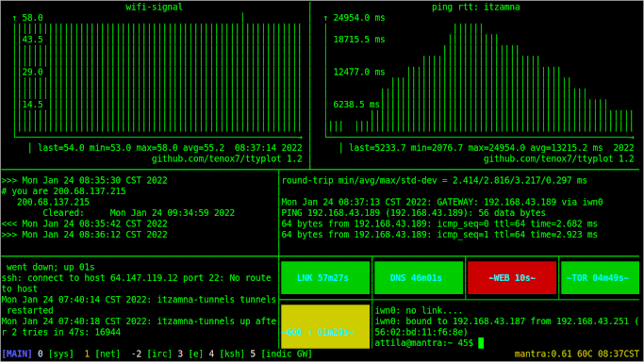
Task: Click the 18715.5 ms axis label
Action: pos(359,40)
